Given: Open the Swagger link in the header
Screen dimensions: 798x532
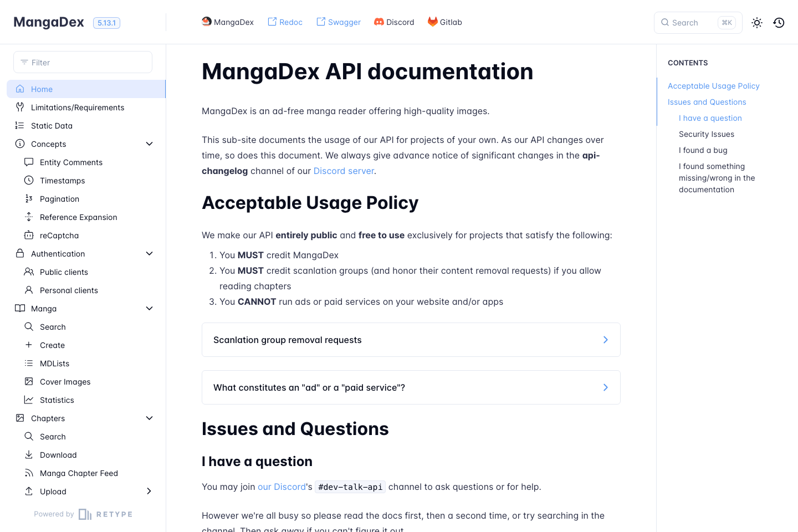Looking at the screenshot, I should point(339,22).
